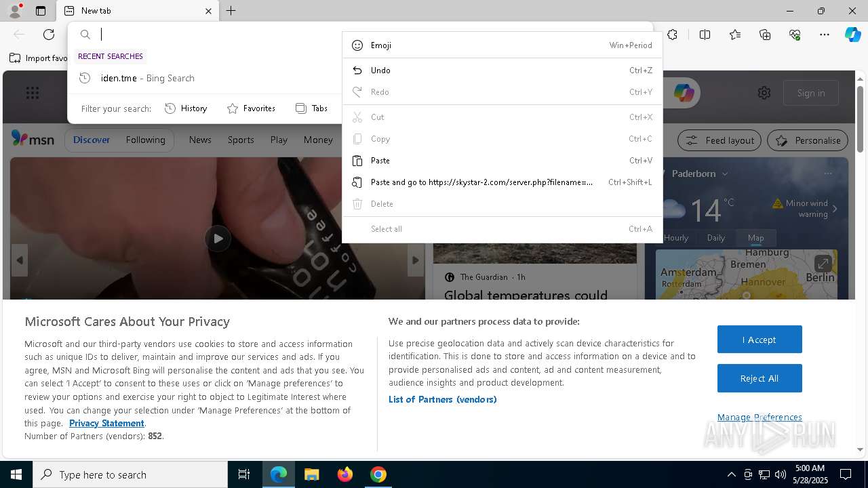
Task: Close the New tab tab
Action: point(208,11)
